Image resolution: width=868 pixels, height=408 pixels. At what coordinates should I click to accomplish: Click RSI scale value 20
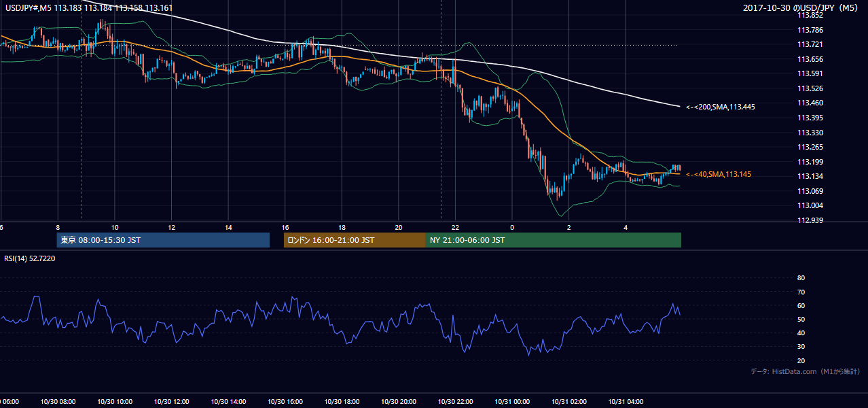click(801, 360)
